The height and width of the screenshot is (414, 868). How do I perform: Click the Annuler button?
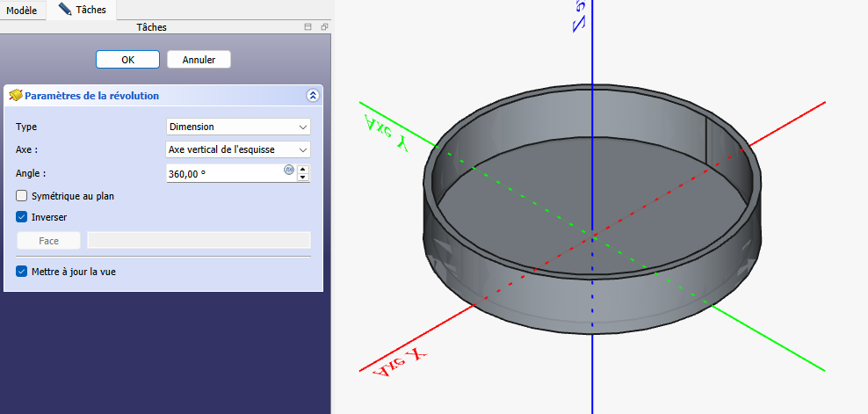coord(199,59)
